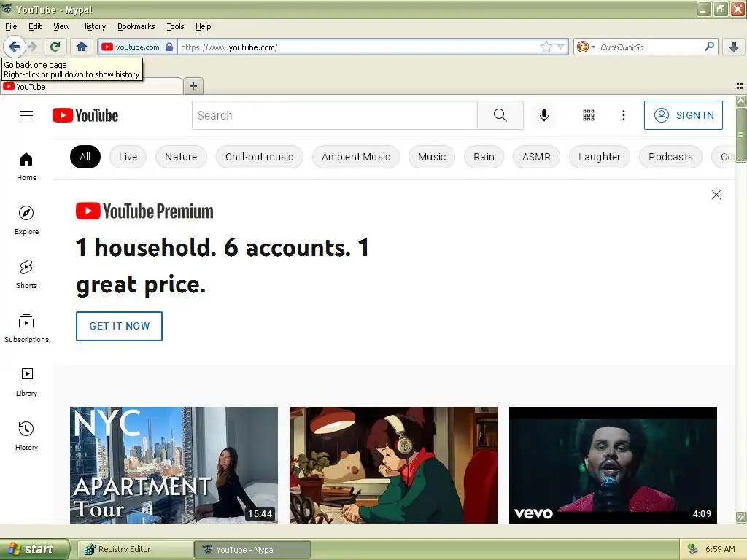This screenshot has height=560, width=747.
Task: Open the URL bar history dropdown arrow
Action: (x=561, y=47)
